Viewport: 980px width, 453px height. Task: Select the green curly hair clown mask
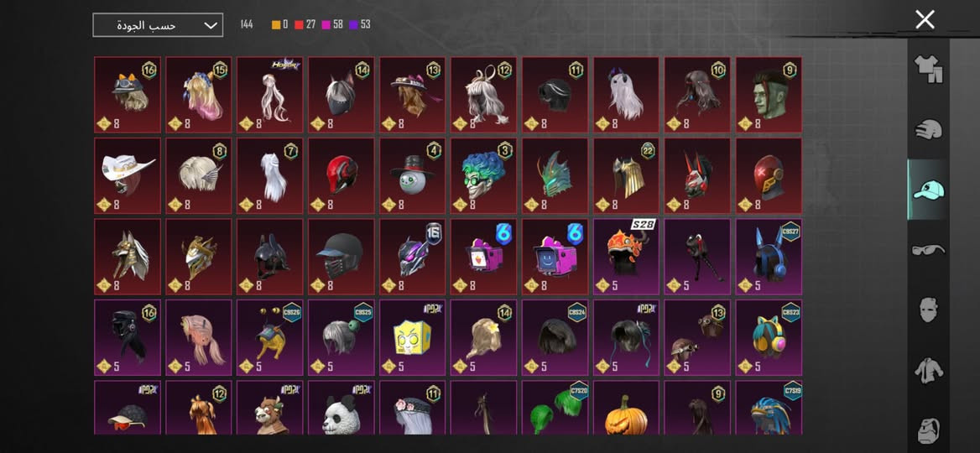pos(484,175)
